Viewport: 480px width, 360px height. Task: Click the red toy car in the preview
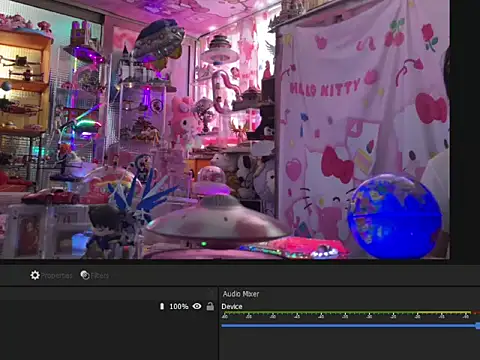click(51, 196)
